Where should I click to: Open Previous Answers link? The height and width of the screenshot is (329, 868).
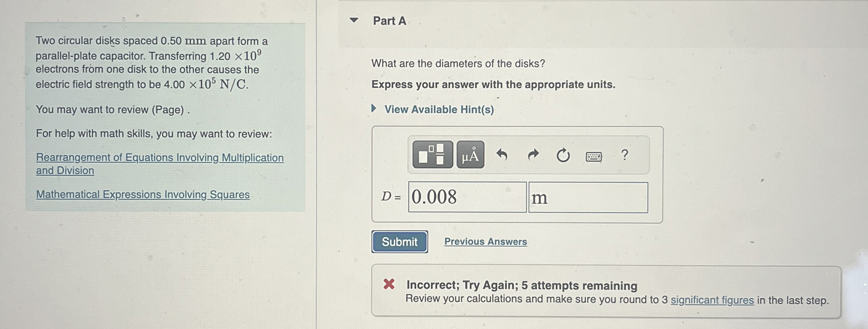[x=486, y=242]
